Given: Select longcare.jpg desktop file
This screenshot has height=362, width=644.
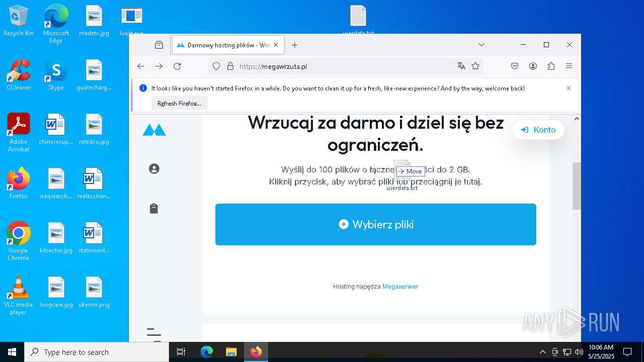Looking at the screenshot, I should [x=56, y=293].
